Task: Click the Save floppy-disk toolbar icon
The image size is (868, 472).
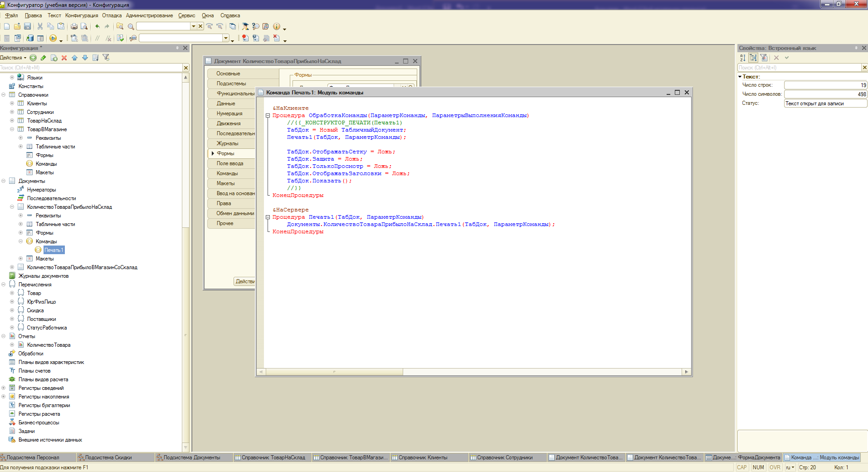Action: tap(27, 26)
